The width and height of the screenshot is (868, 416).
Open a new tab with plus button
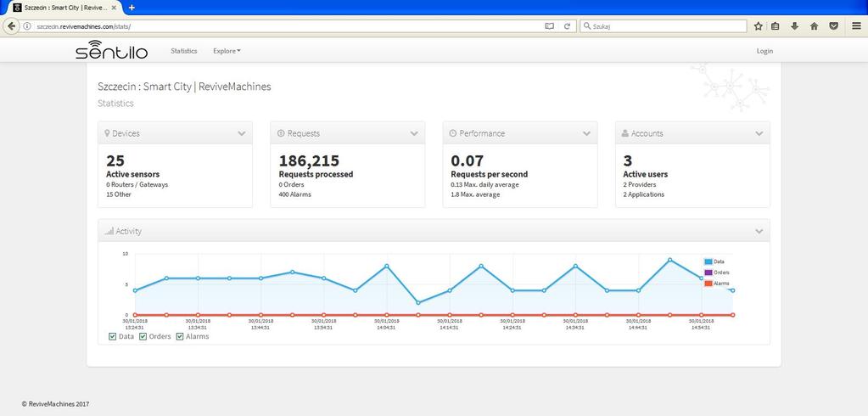pos(132,7)
